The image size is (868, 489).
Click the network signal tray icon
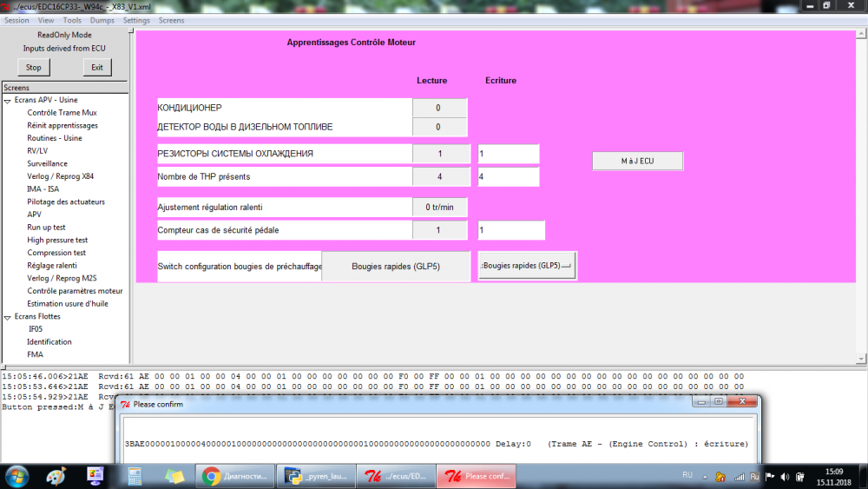tap(739, 477)
